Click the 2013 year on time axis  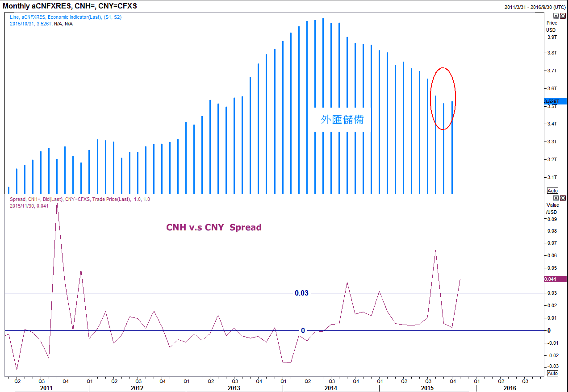234,388
